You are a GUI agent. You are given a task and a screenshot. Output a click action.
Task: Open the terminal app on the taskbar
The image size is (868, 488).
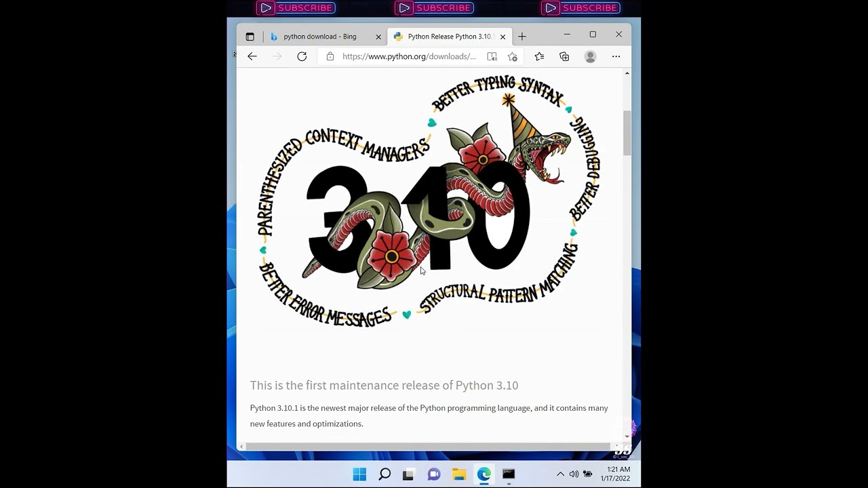509,474
